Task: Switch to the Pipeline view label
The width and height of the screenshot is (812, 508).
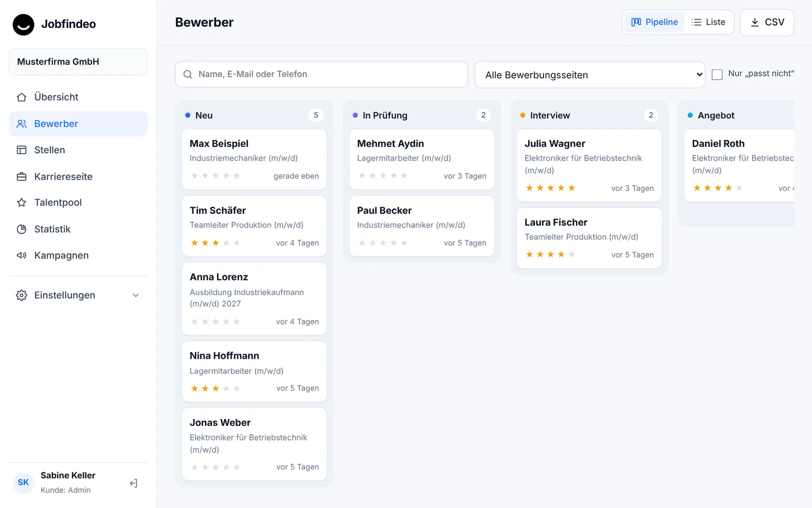Action: [x=661, y=22]
